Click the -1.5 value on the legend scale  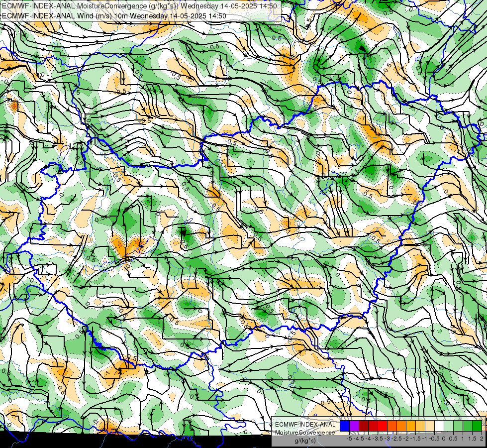click(x=415, y=439)
